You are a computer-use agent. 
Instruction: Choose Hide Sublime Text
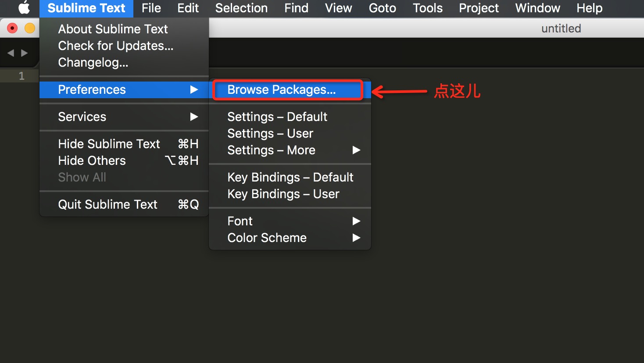click(x=109, y=144)
